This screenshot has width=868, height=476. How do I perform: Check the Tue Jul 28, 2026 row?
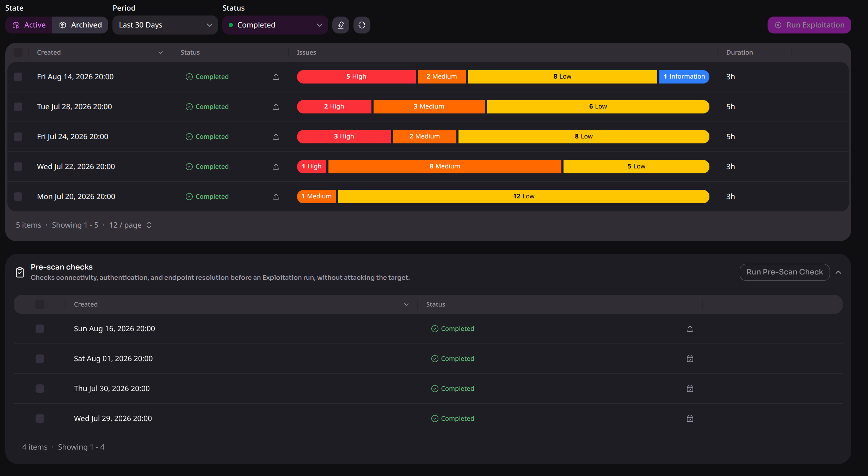(x=18, y=107)
